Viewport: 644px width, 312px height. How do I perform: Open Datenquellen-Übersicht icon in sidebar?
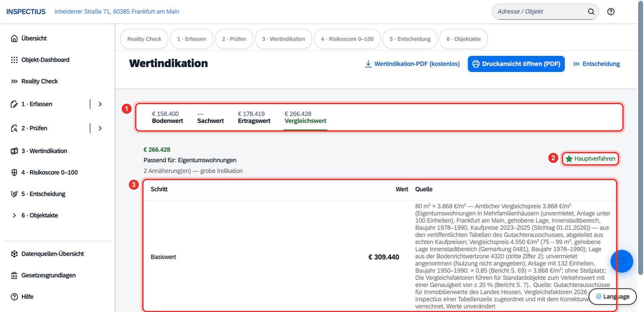pyautogui.click(x=14, y=254)
